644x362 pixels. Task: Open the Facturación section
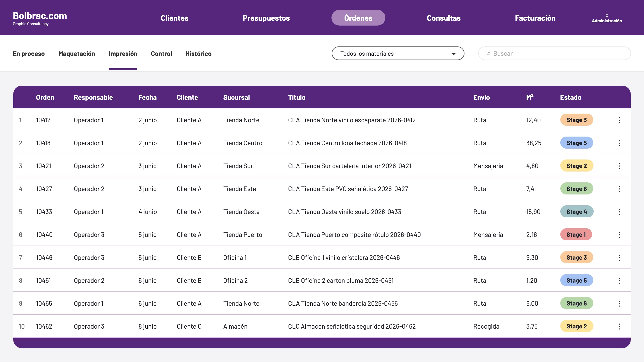point(535,18)
